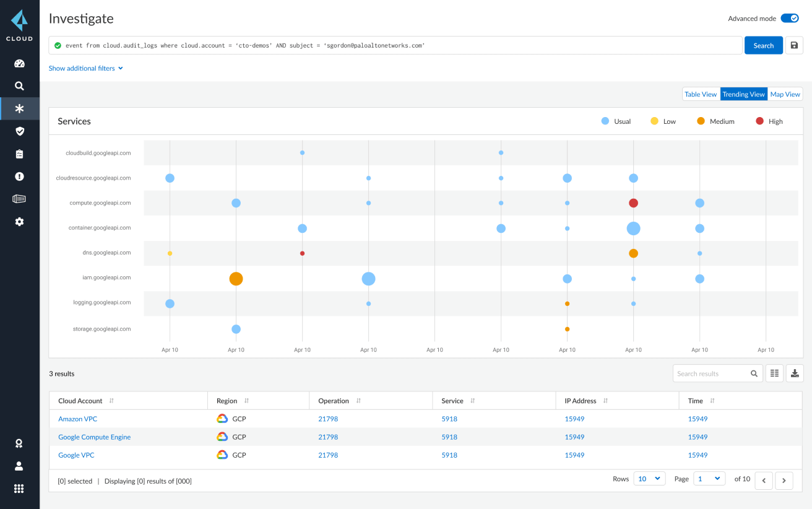Screen dimensions: 812x509
Task: Go to next page with right chevron
Action: [784, 480]
